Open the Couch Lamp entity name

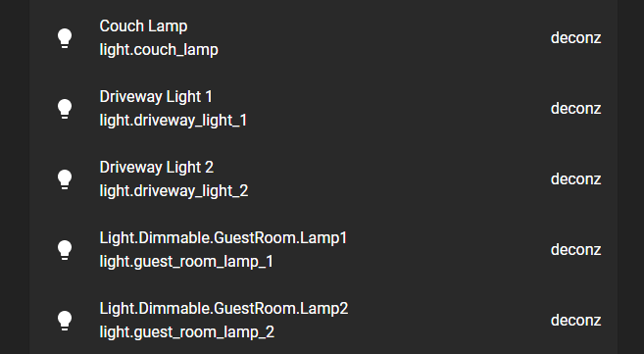pos(143,26)
